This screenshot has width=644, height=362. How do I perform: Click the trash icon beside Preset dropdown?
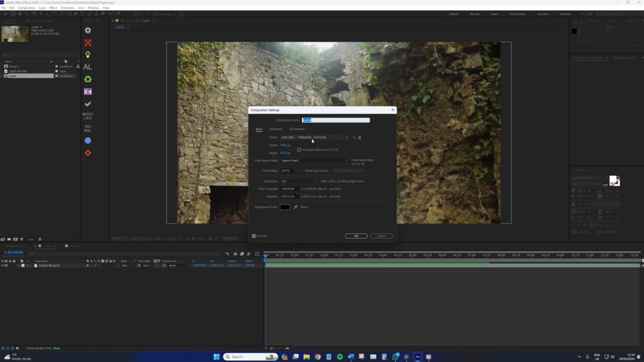[x=360, y=138]
